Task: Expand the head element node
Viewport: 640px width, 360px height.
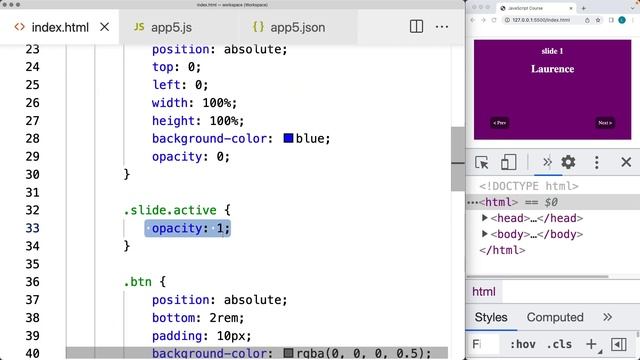Action: click(x=484, y=218)
